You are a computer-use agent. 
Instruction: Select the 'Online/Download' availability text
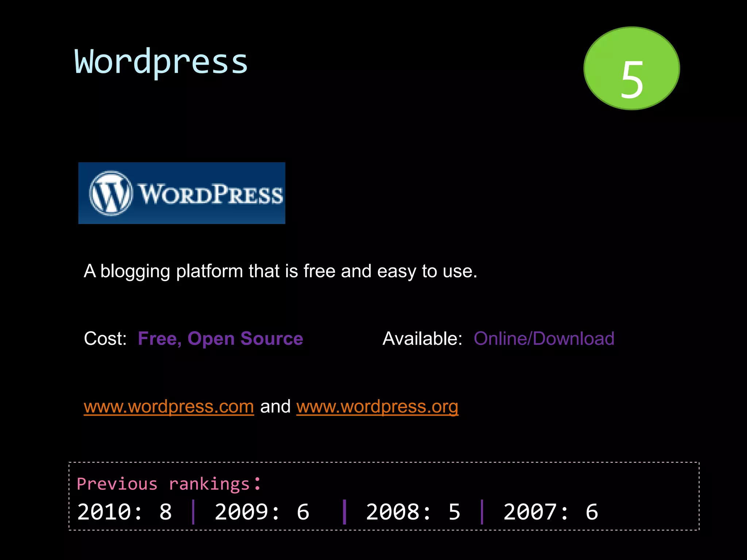click(x=544, y=338)
